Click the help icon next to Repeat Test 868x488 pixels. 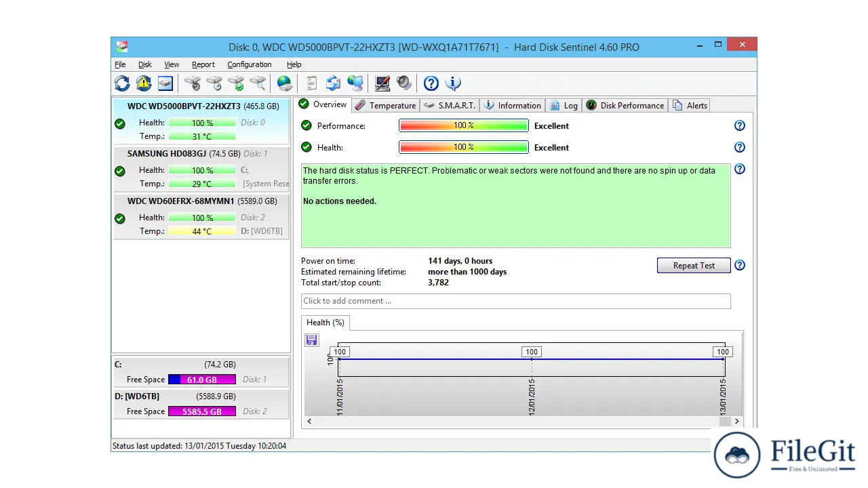click(x=740, y=265)
